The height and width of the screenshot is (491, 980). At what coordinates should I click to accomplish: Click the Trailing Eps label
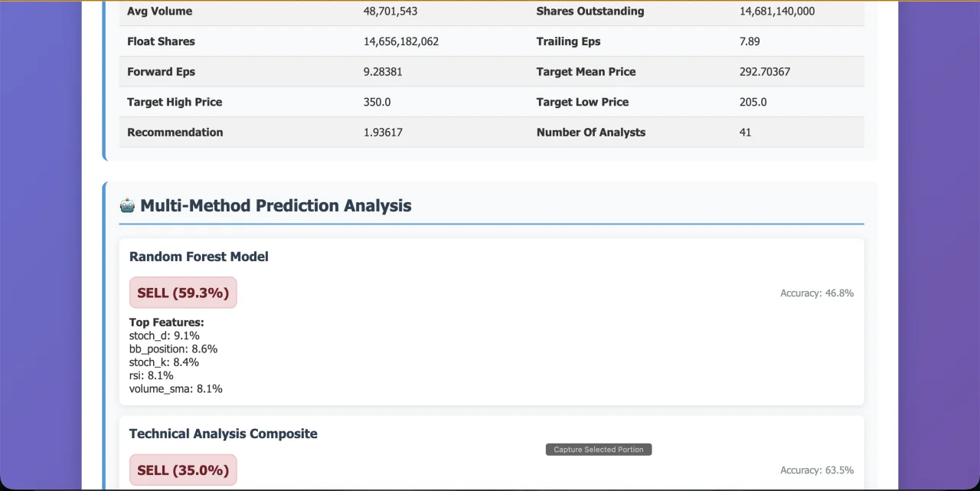click(x=569, y=41)
